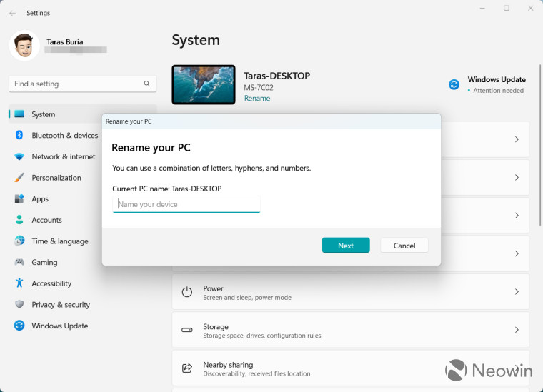This screenshot has height=392, width=543.
Task: Click Next in Rename your PC dialog
Action: point(346,246)
